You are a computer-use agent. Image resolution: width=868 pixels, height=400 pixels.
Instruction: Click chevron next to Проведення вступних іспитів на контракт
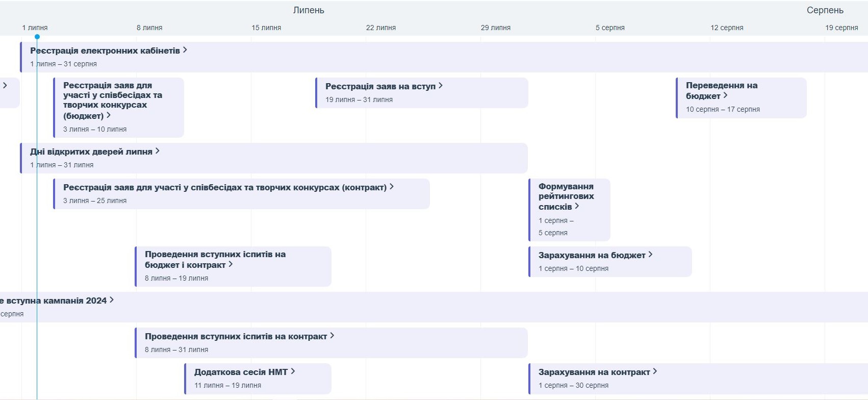(x=332, y=336)
